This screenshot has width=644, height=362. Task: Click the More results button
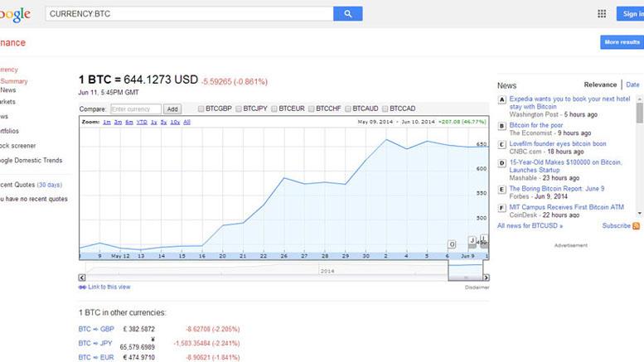[622, 42]
